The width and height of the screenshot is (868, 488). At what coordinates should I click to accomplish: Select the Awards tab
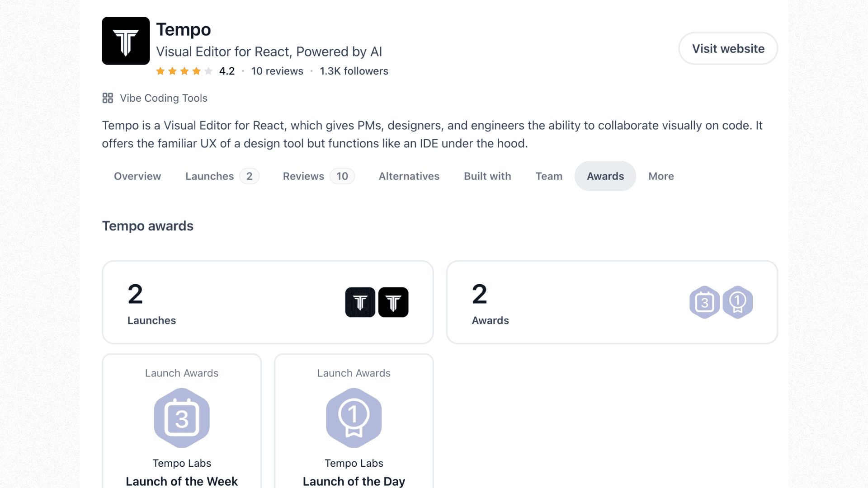point(605,176)
